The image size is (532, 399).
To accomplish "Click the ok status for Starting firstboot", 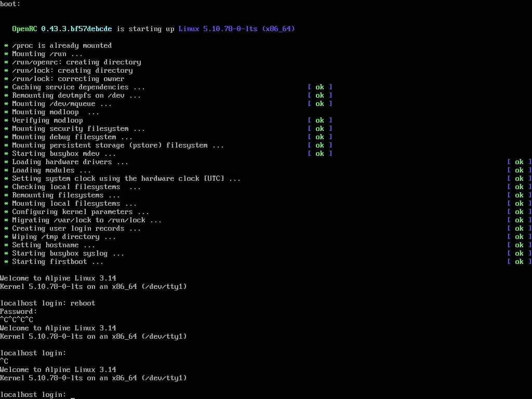I will 519,262.
